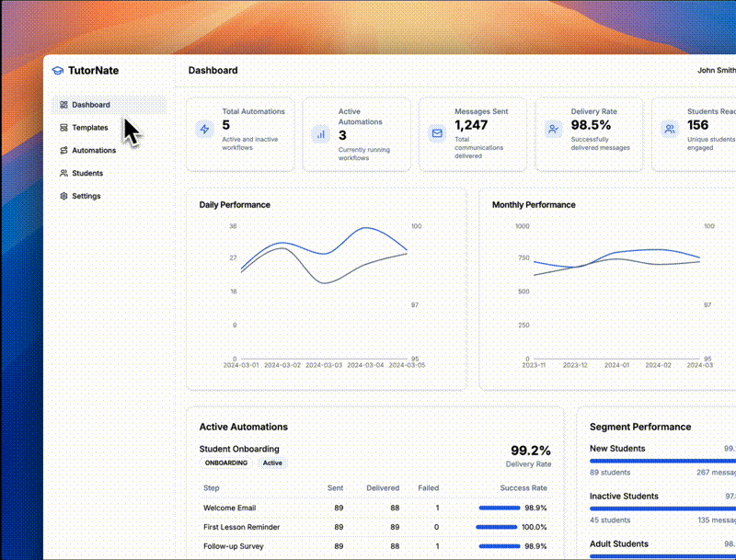The width and height of the screenshot is (736, 560).
Task: Click the Students Reached value 156
Action: (x=697, y=125)
